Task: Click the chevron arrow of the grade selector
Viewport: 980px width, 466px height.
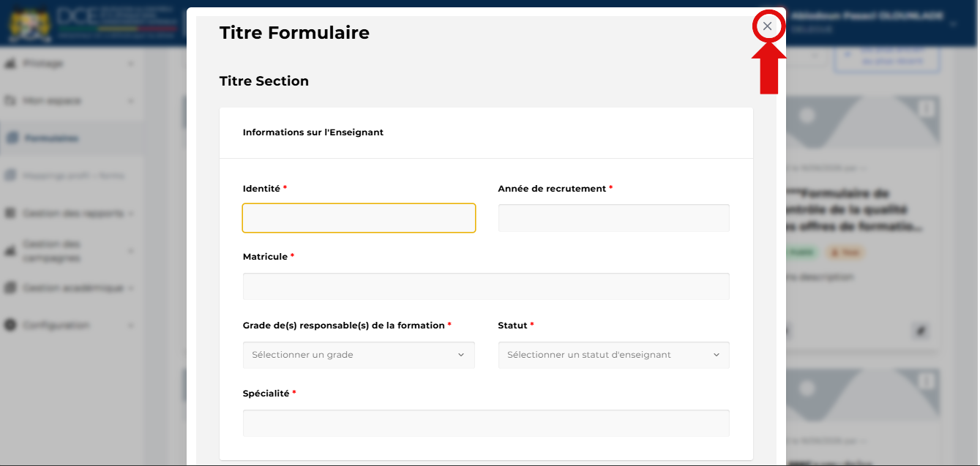Action: click(461, 355)
